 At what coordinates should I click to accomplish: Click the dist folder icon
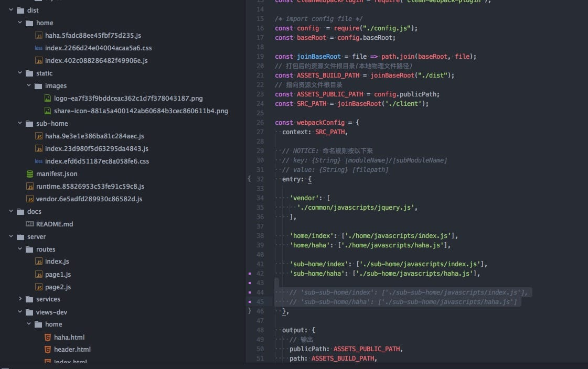(x=20, y=10)
